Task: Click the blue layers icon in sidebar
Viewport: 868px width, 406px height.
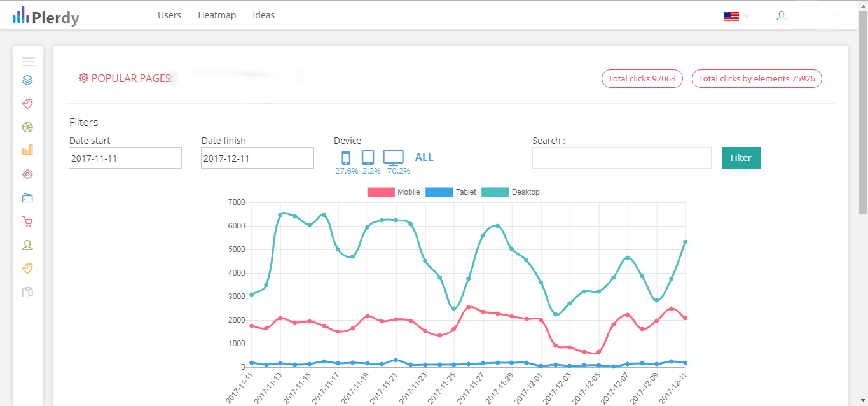Action: coord(27,80)
